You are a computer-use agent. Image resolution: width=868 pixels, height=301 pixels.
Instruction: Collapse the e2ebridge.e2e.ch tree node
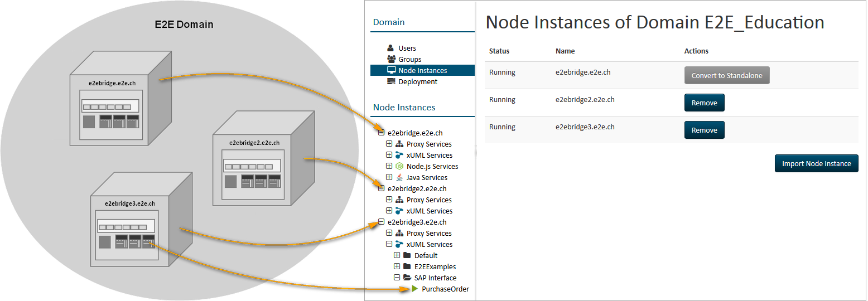(381, 133)
